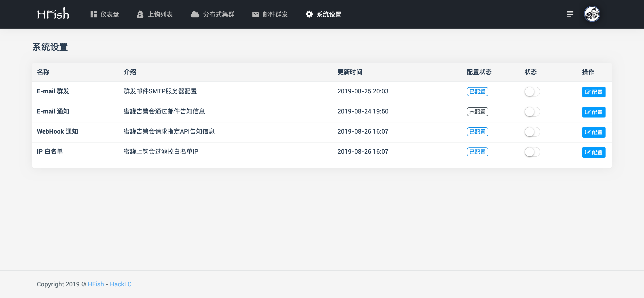
Task: Turn on the WebHook 通知 switch
Action: point(532,132)
